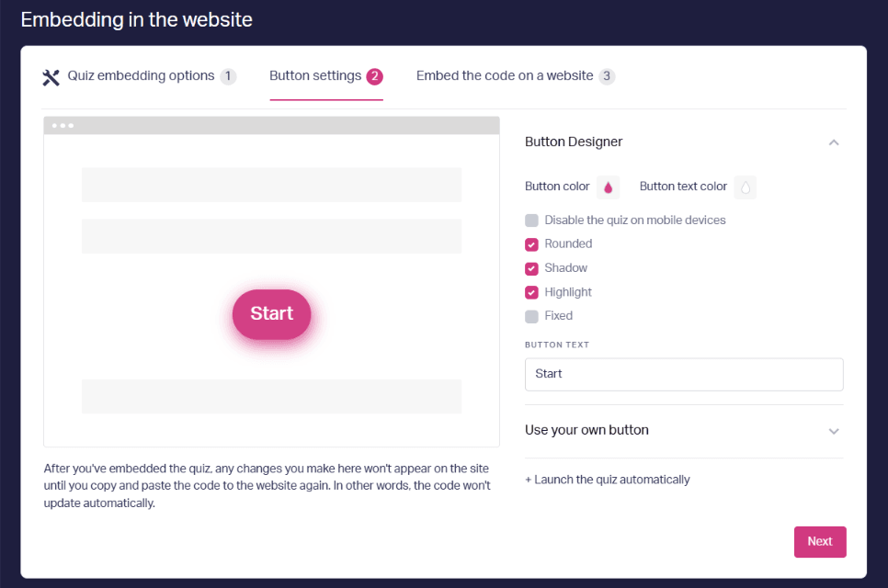Uncheck the Rounded checkbox

coord(531,244)
